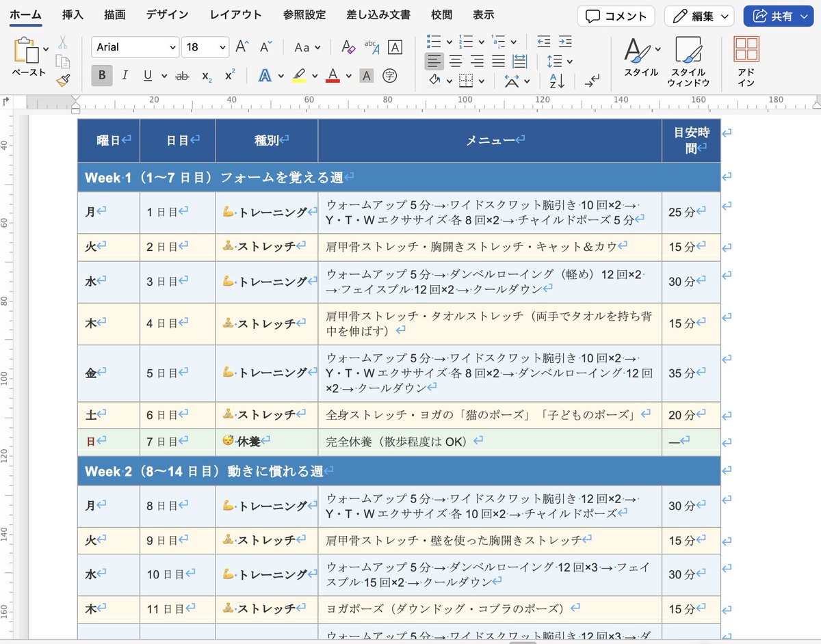This screenshot has width=821, height=644.
Task: Click the decrease indent icon
Action: (x=544, y=42)
